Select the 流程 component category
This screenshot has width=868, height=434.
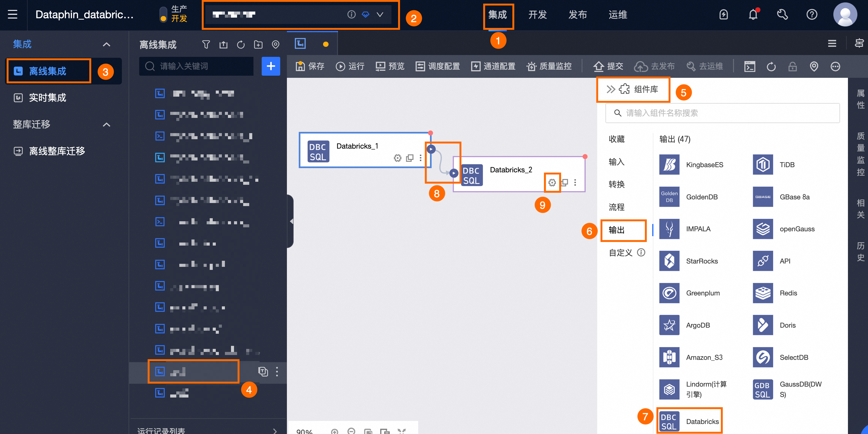(617, 207)
